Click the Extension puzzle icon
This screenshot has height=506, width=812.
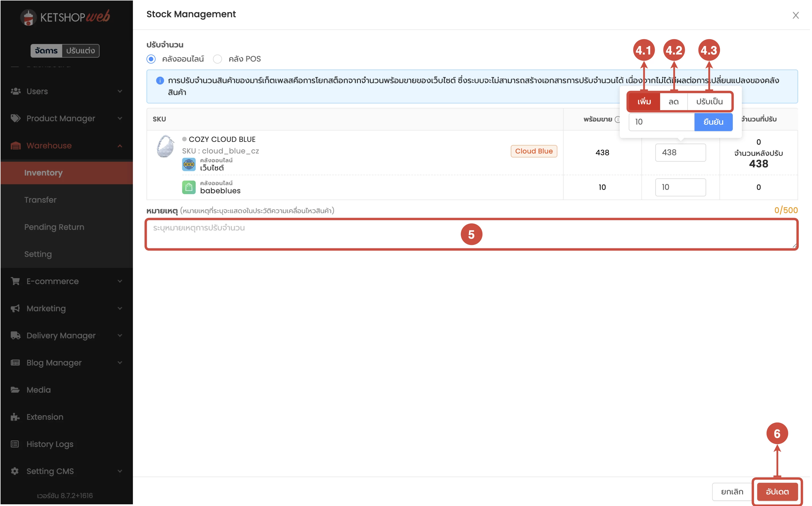[x=15, y=417]
